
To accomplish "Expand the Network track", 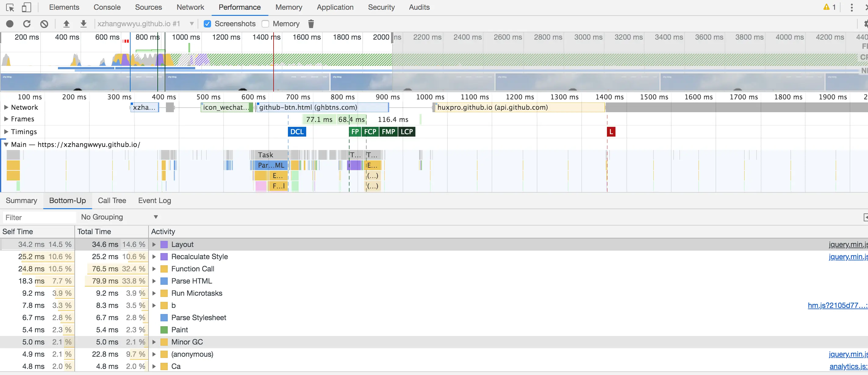I will click(6, 107).
